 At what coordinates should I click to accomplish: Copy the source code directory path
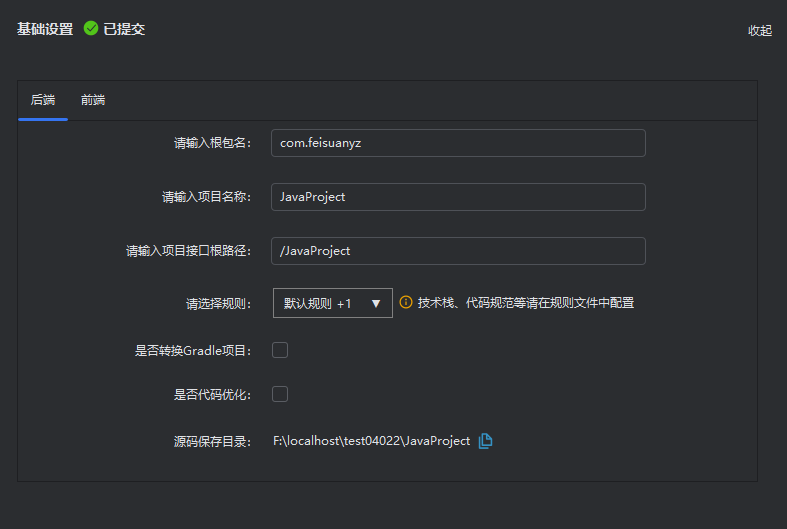486,441
